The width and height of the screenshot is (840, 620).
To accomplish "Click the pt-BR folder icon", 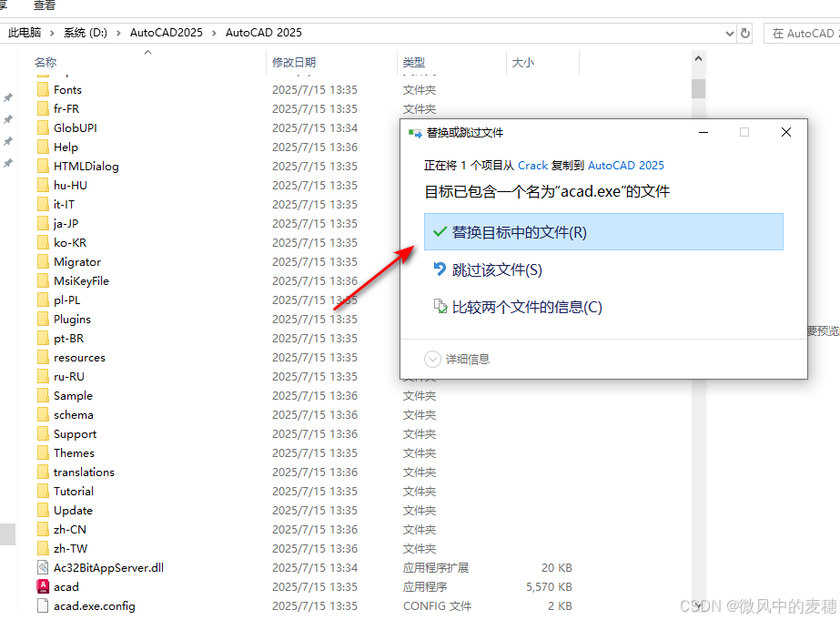I will click(x=43, y=338).
